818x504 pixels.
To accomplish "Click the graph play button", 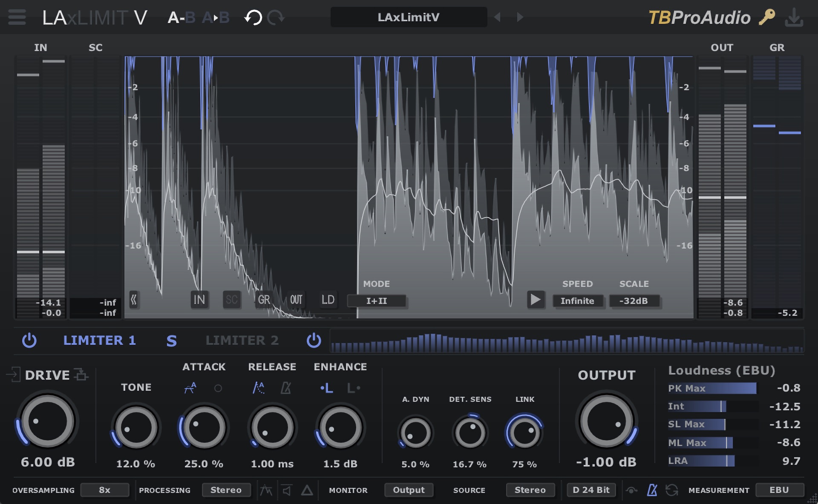I will [x=536, y=300].
